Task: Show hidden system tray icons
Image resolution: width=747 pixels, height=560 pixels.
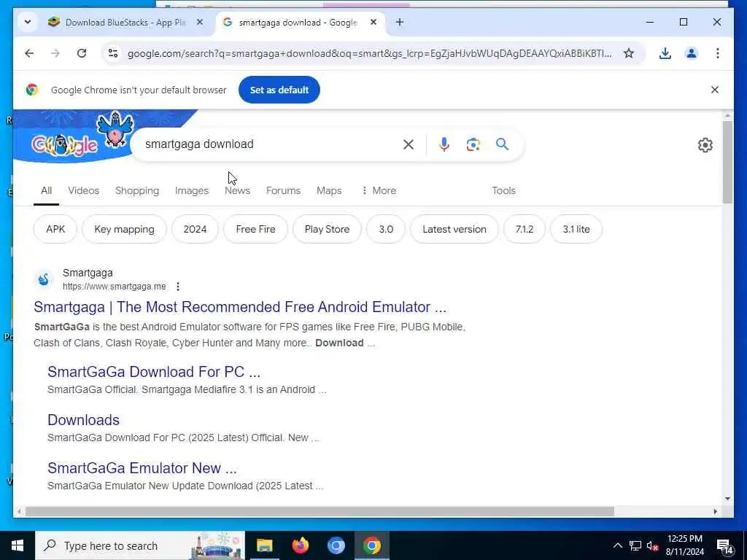Action: point(617,545)
